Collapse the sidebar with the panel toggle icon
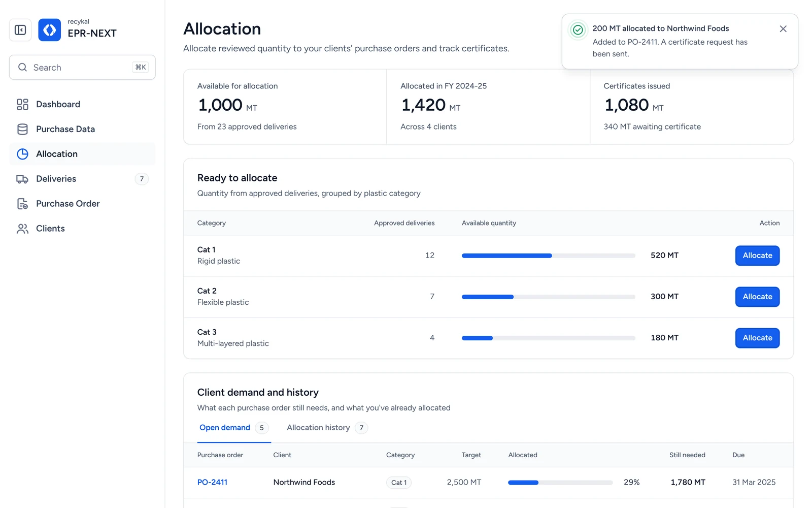Image resolution: width=812 pixels, height=508 pixels. (20, 30)
